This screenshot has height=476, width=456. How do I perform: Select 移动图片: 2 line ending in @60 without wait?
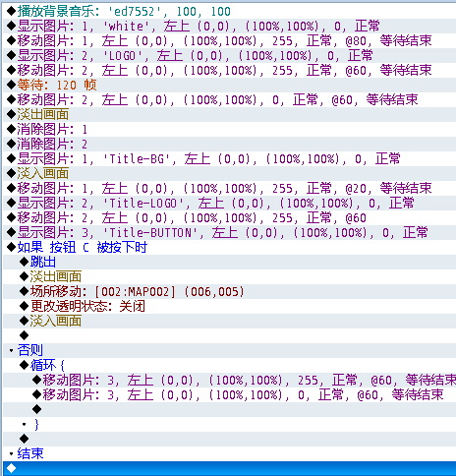(x=229, y=218)
